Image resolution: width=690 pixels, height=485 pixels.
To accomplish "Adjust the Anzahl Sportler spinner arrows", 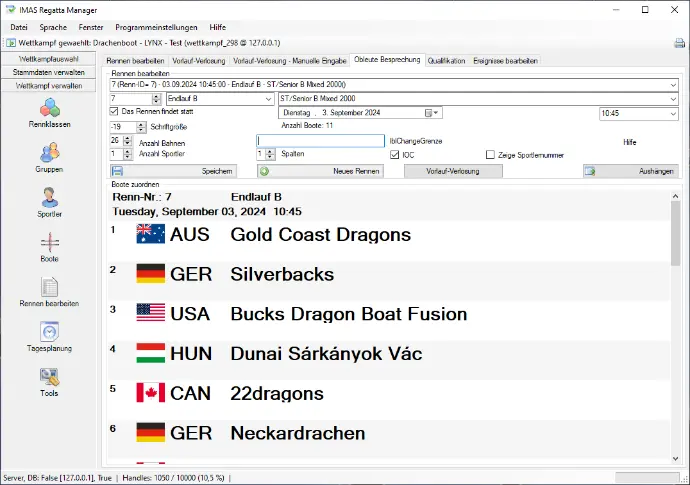I will point(128,154).
